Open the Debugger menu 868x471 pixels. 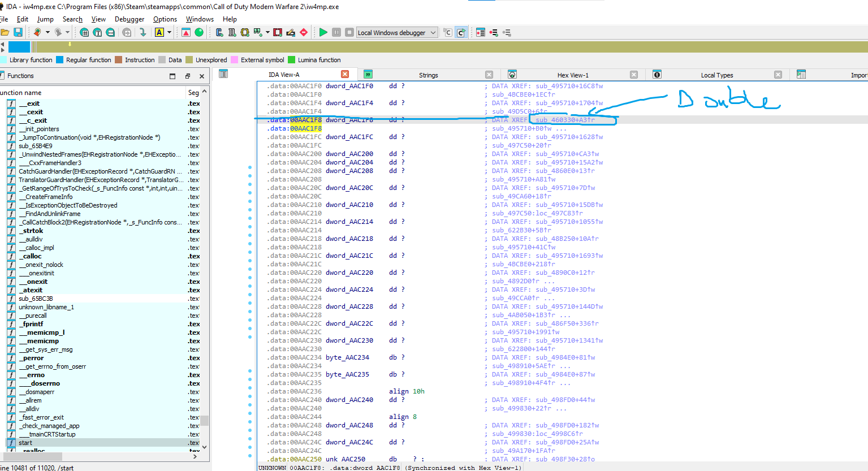[129, 19]
